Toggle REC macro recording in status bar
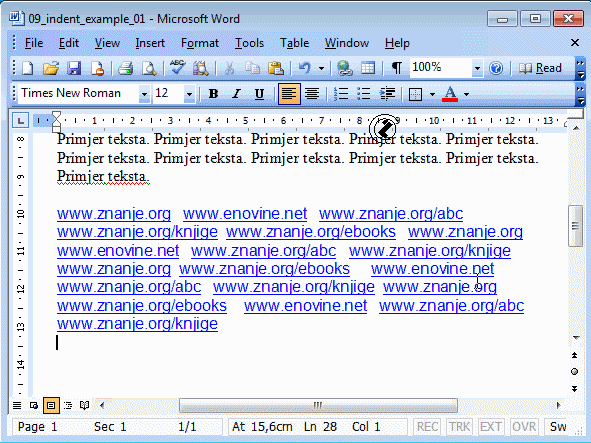The image size is (591, 443). [x=427, y=427]
